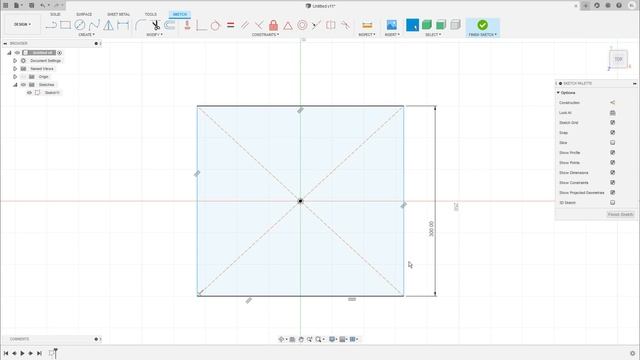Activate the blue Select tool
This screenshot has height=360, width=640.
[412, 25]
